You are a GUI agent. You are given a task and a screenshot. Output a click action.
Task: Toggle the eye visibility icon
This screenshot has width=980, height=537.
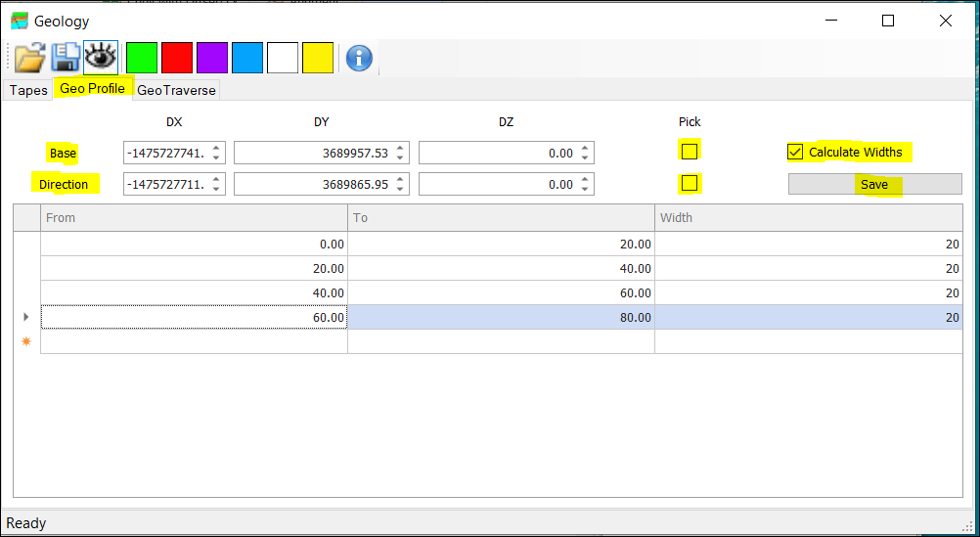pos(101,58)
